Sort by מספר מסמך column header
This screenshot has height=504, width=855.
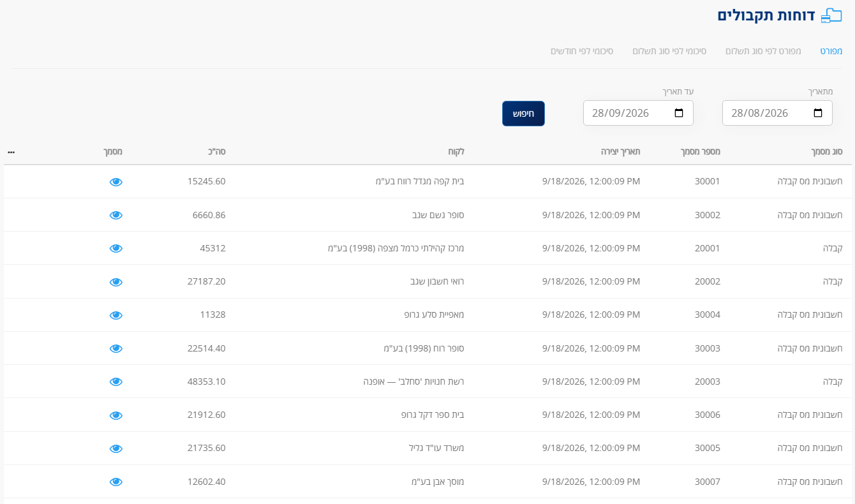point(698,152)
